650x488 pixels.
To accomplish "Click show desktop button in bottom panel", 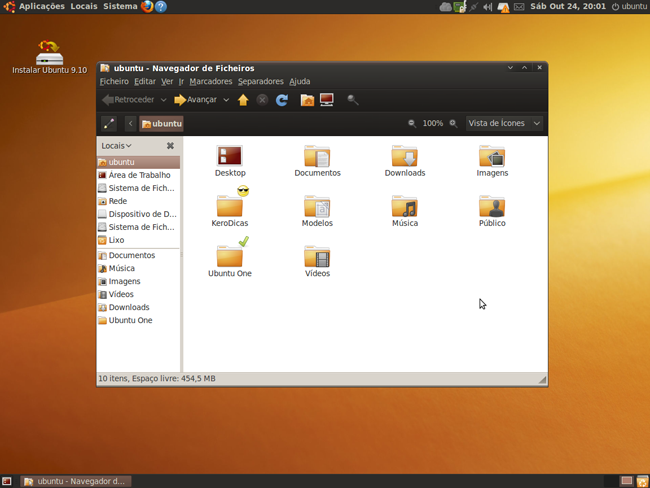I will (x=6, y=481).
